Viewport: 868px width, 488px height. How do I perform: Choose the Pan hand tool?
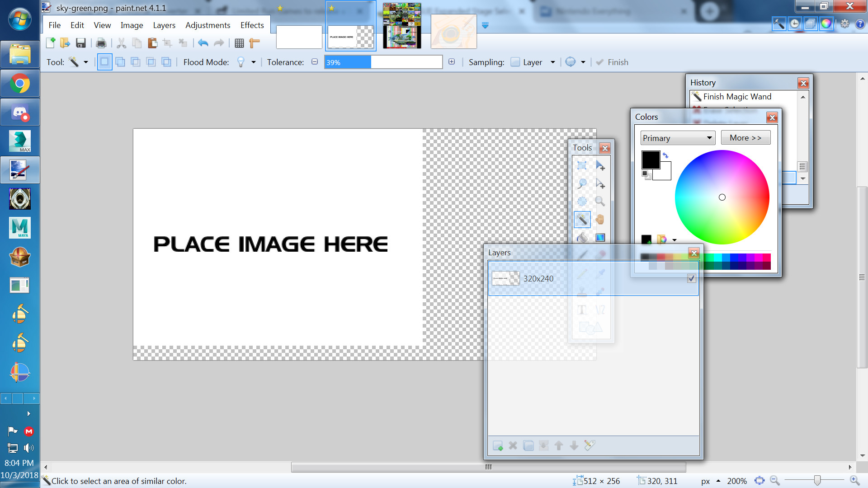click(600, 220)
